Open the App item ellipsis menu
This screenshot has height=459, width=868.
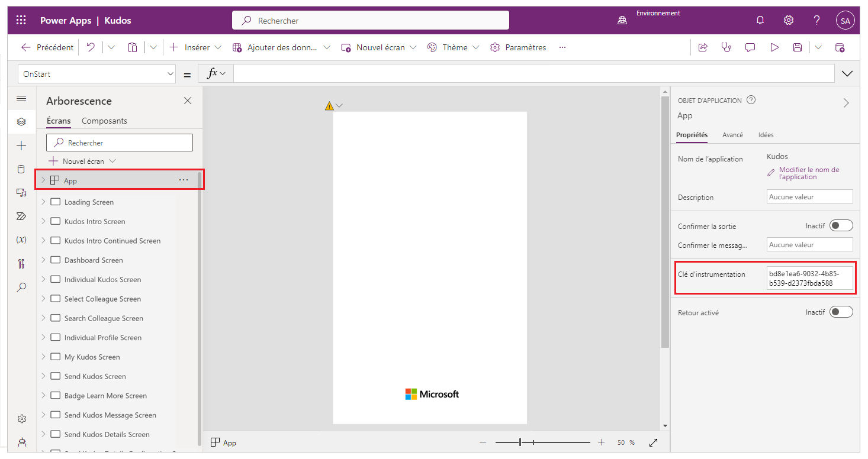(x=184, y=180)
